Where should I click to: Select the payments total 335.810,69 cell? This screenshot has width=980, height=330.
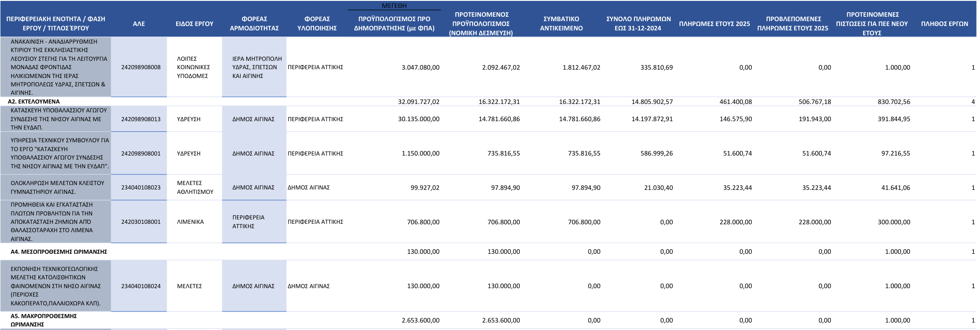656,67
